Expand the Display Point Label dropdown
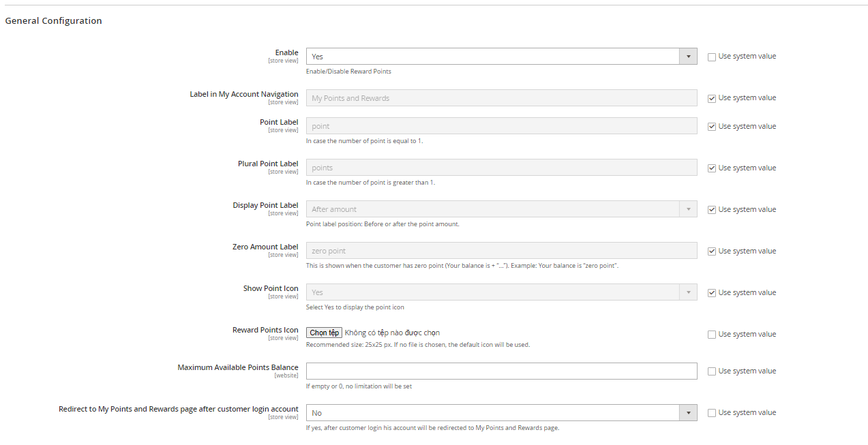This screenshot has height=445, width=868. 501,209
